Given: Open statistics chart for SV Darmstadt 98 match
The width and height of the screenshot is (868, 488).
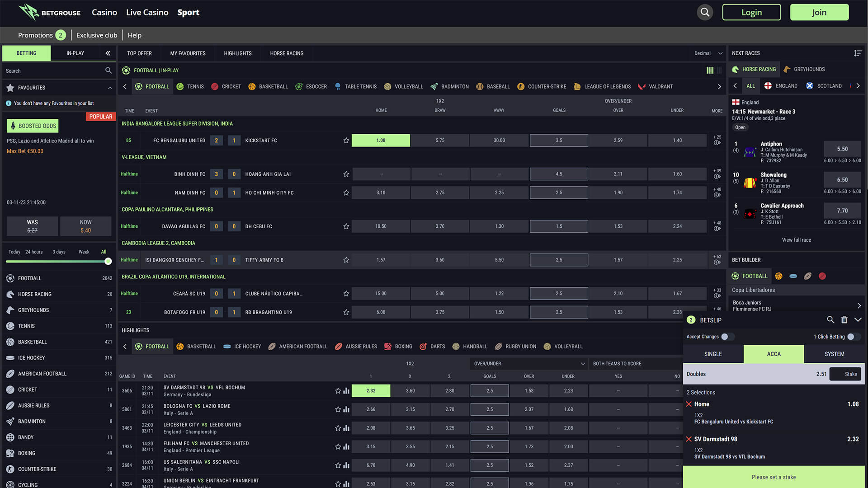Looking at the screenshot, I should (346, 391).
